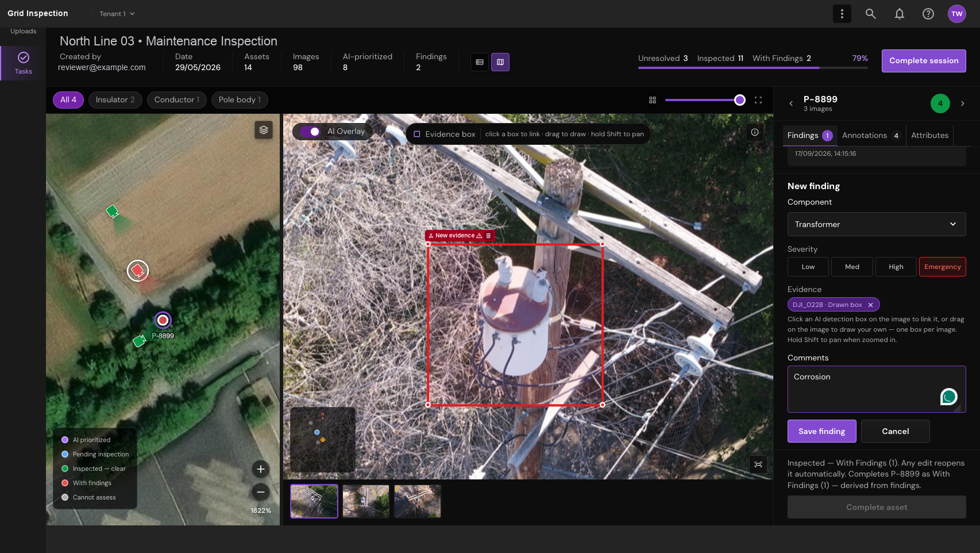Select Med severity

pyautogui.click(x=852, y=267)
